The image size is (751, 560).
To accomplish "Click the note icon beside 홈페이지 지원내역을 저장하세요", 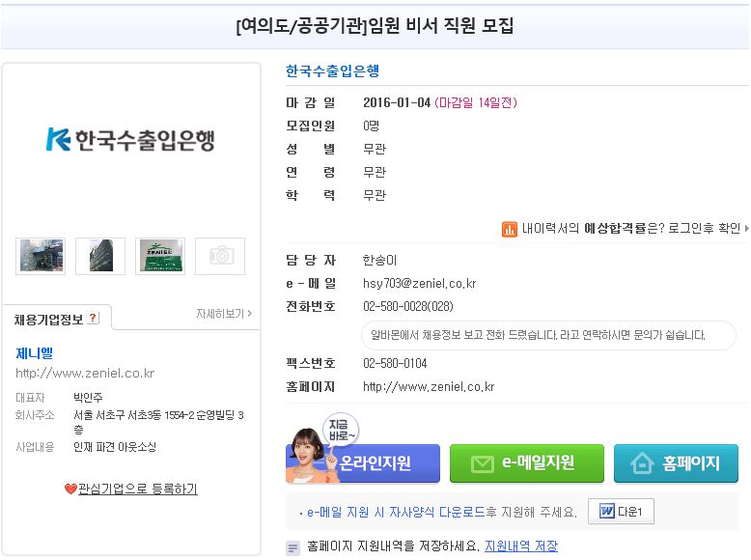I will tap(292, 547).
